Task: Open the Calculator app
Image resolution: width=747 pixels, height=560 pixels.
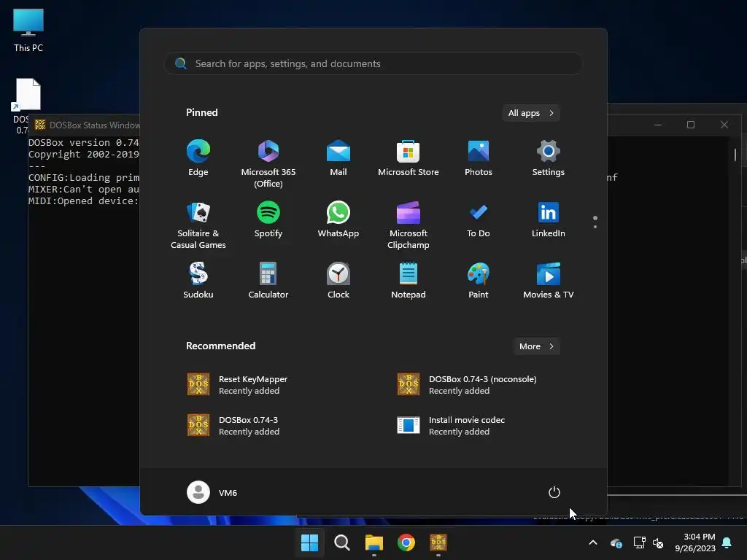Action: tap(268, 281)
